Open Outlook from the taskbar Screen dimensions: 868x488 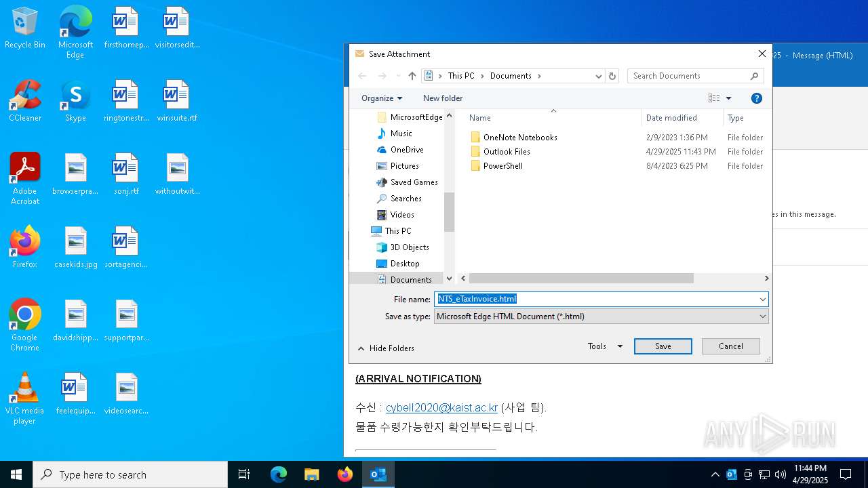pyautogui.click(x=378, y=474)
